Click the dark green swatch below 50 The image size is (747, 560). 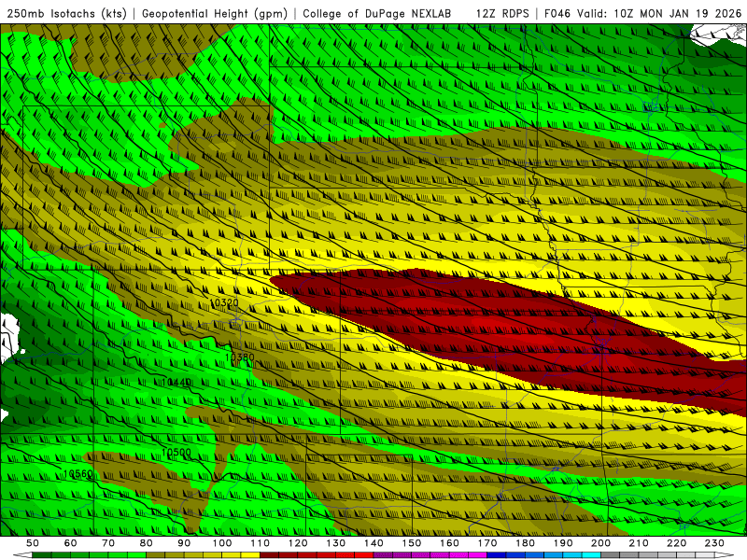(41, 555)
